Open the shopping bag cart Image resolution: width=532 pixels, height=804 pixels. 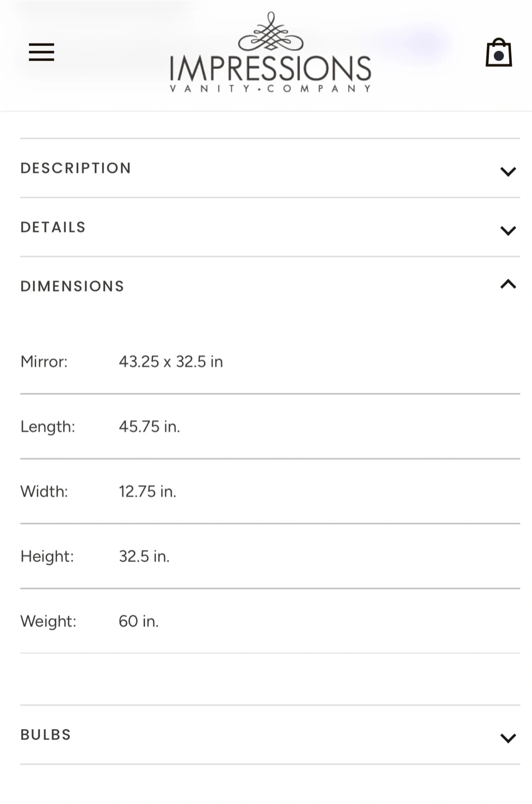499,53
